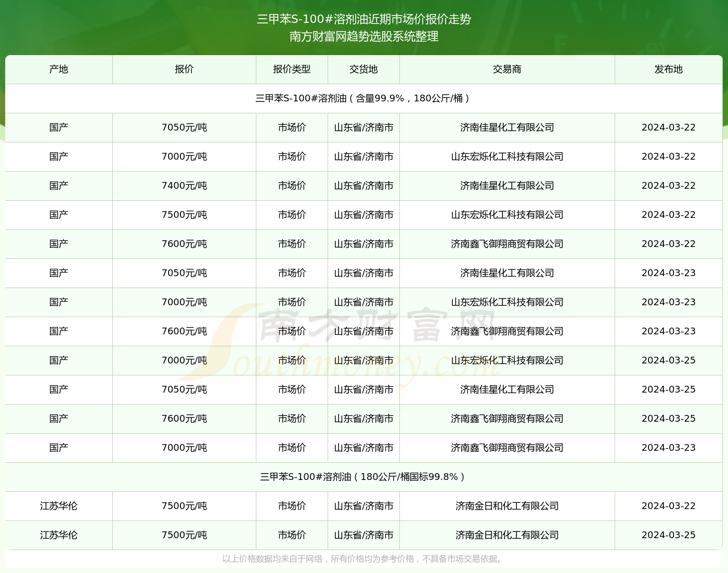The width and height of the screenshot is (728, 573).
Task: Click 2024-03-22 in the 山东宏烁 7500元/吨 row
Action: 669,215
